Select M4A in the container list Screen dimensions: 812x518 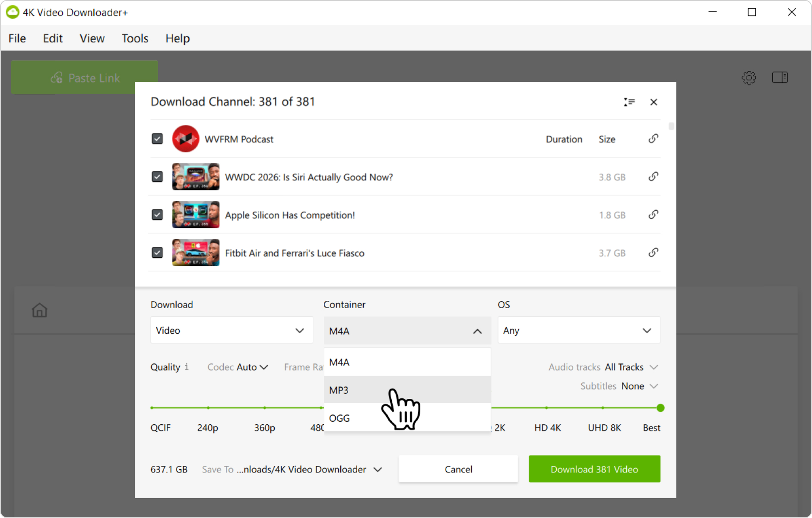click(x=407, y=362)
